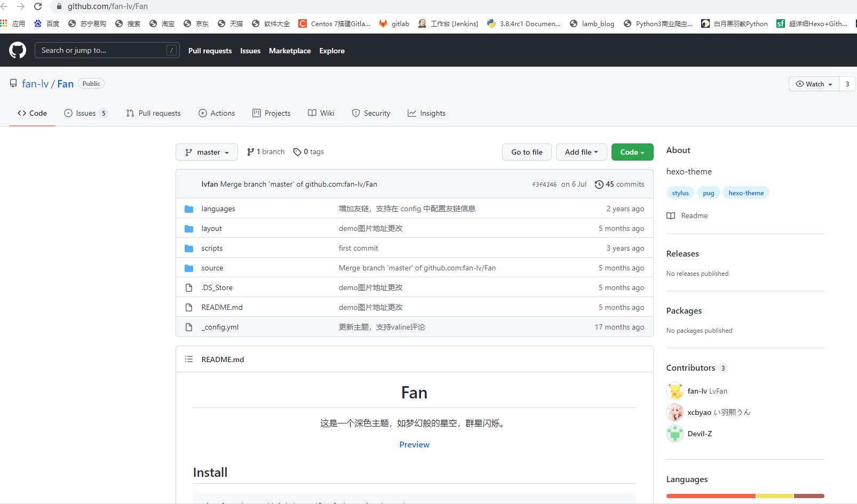Open the Centos 7搭建Gitla bookmark

[x=334, y=23]
